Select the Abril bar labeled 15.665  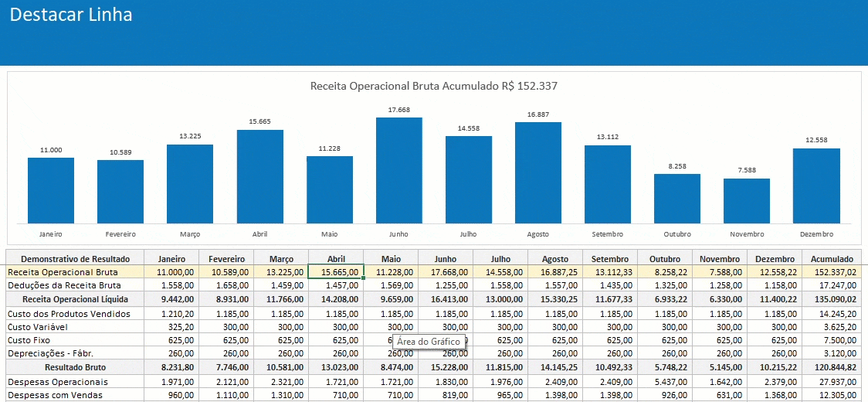click(260, 177)
